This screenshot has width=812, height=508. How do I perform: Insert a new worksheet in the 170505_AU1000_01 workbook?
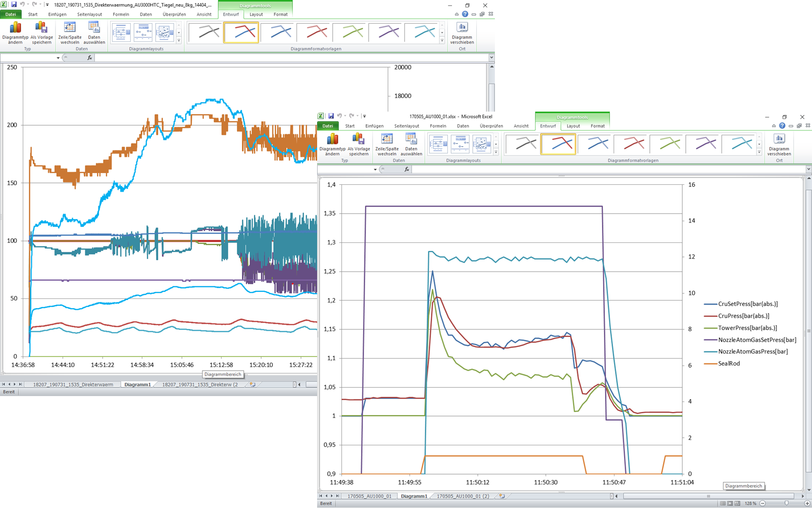502,496
